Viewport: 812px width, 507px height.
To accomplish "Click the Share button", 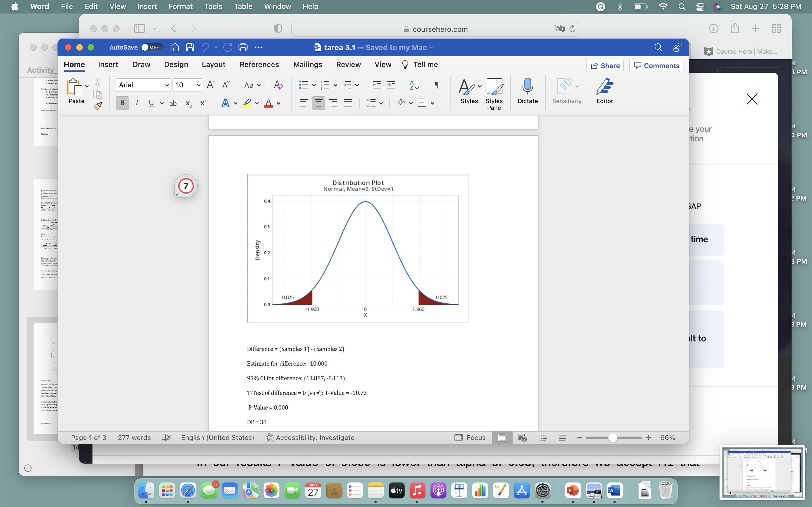I will point(605,65).
